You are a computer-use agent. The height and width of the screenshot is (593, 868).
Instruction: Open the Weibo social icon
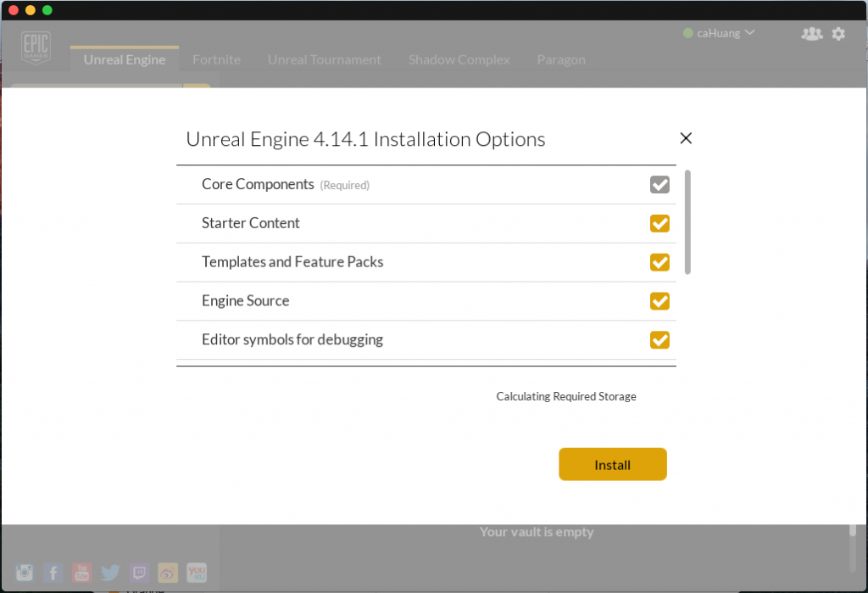point(168,572)
